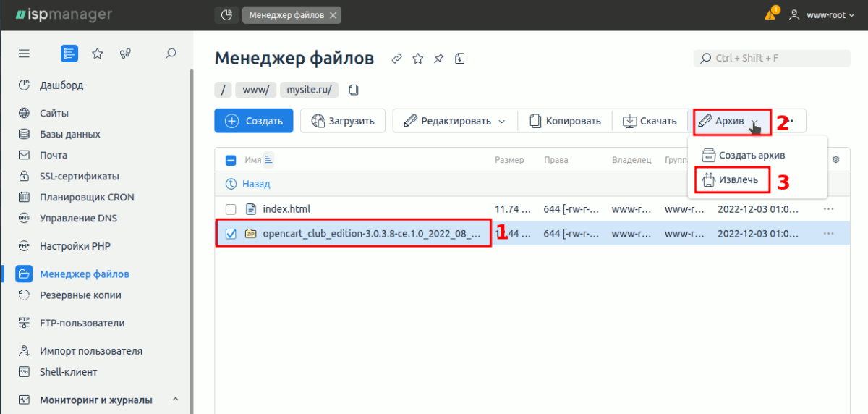The width and height of the screenshot is (868, 414).
Task: Open the sidebar search magnifier icon
Action: click(x=171, y=54)
